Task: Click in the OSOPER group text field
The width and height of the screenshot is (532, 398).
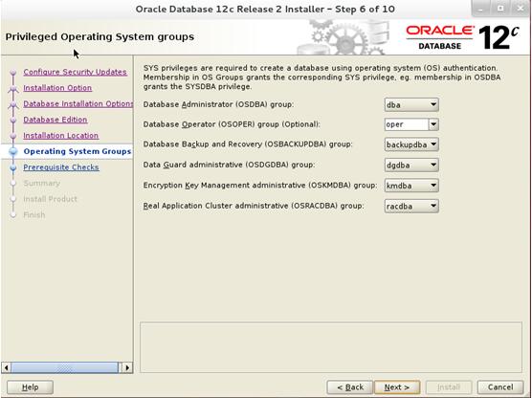Action: coord(407,124)
